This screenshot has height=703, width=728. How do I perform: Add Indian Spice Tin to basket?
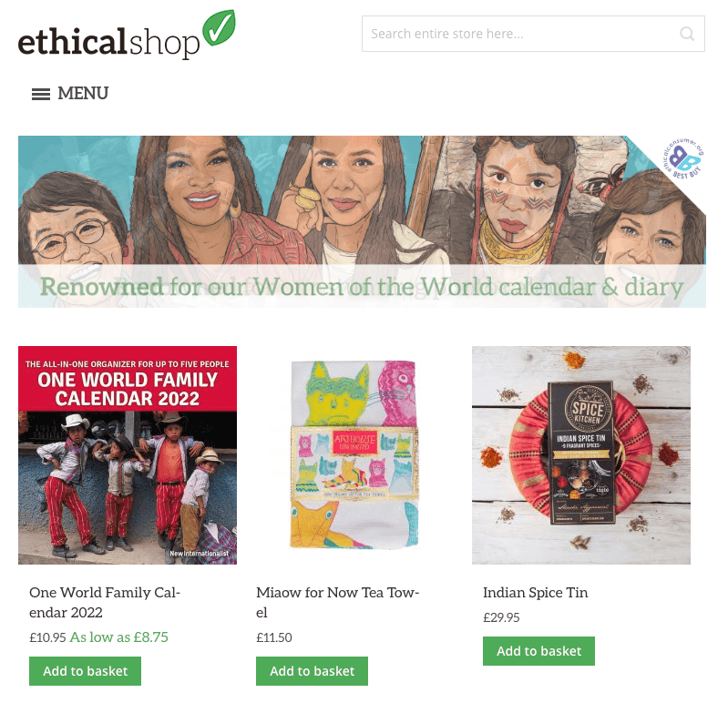[538, 651]
